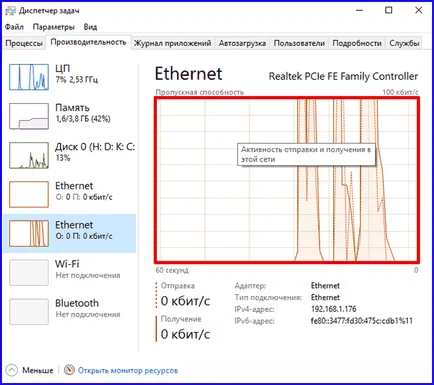Select the Диск 0 13% entry
The height and width of the screenshot is (385, 434).
point(70,155)
